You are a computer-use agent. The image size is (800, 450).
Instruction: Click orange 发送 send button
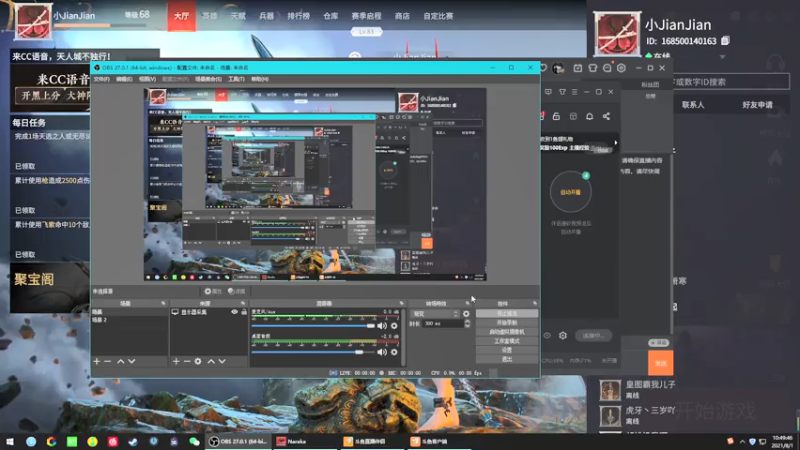pyautogui.click(x=661, y=363)
